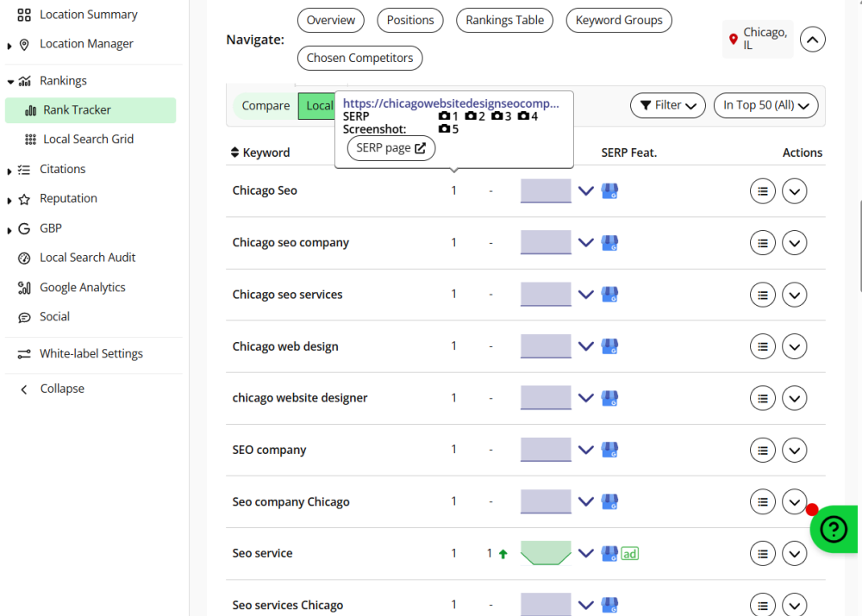Open the Keyword Groups view
The image size is (862, 616).
click(x=618, y=20)
